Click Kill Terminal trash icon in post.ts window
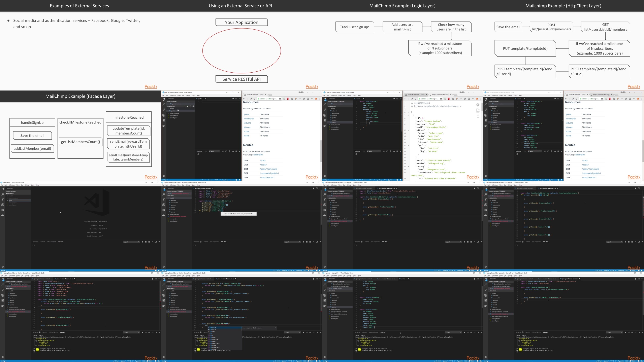644x362 pixels. (x=229, y=151)
